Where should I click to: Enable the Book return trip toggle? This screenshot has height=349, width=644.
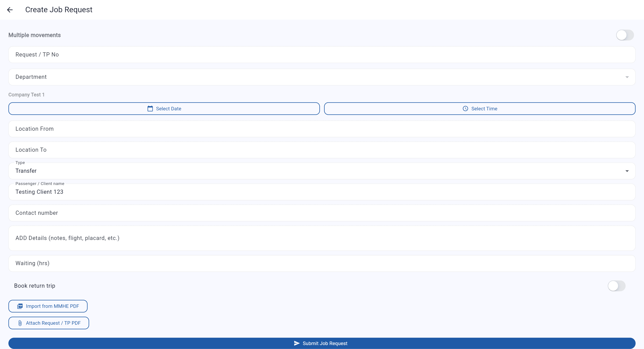pyautogui.click(x=616, y=286)
